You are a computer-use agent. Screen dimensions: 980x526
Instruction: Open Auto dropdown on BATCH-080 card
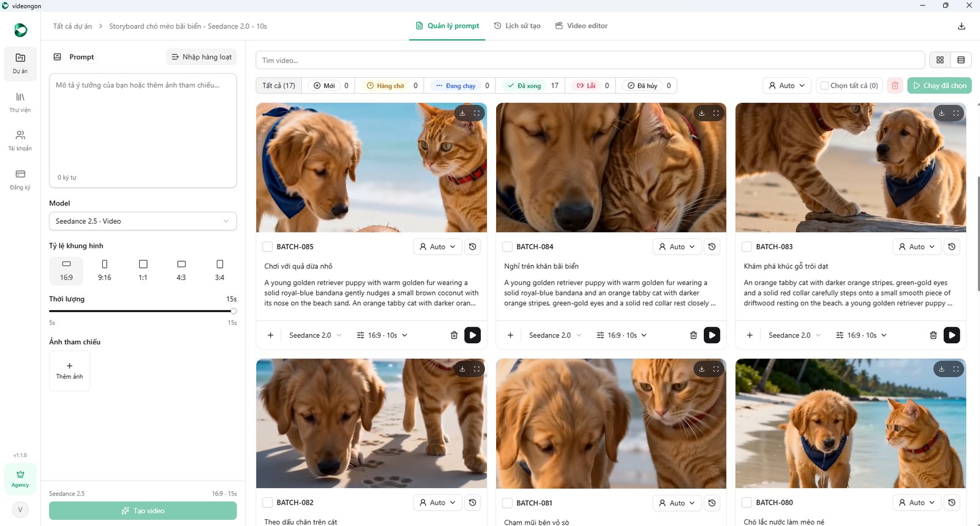tap(917, 503)
